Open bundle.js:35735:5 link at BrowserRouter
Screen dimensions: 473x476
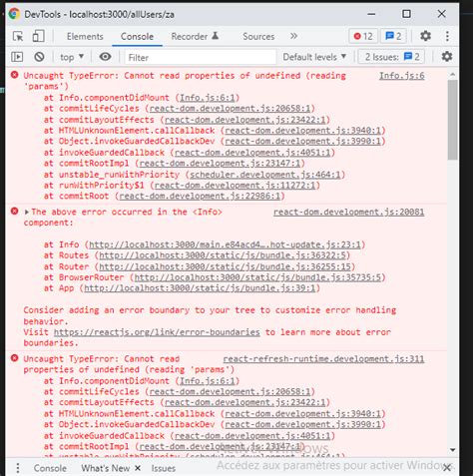(257, 277)
